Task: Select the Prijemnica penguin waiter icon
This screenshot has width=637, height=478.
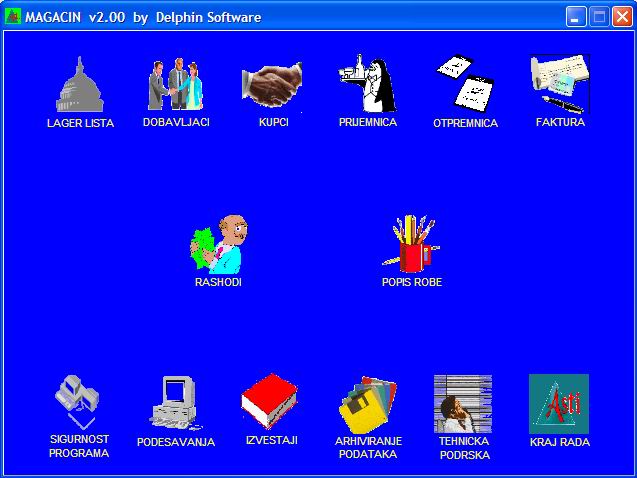Action: [x=368, y=83]
